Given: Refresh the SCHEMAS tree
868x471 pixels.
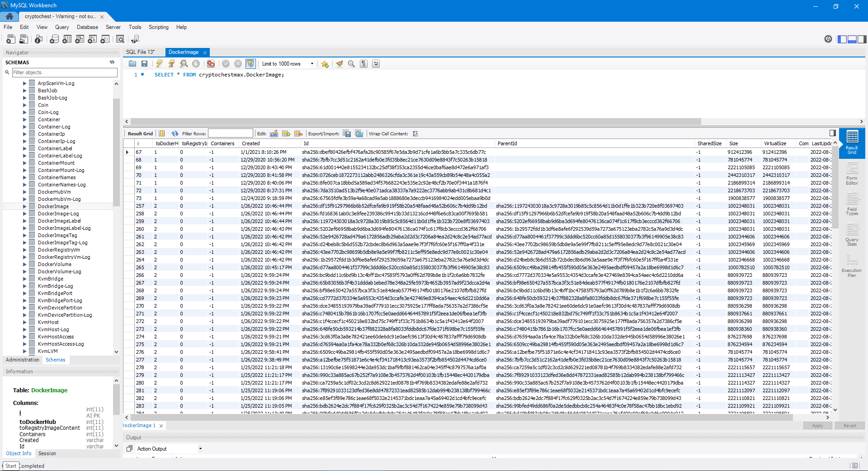Looking at the screenshot, I should click(x=112, y=62).
